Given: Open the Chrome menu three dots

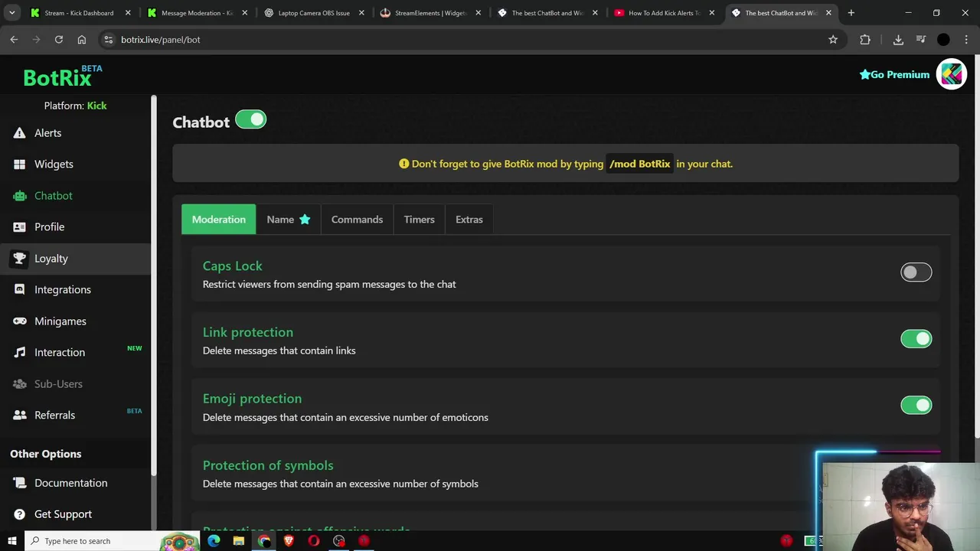Looking at the screenshot, I should [966, 40].
